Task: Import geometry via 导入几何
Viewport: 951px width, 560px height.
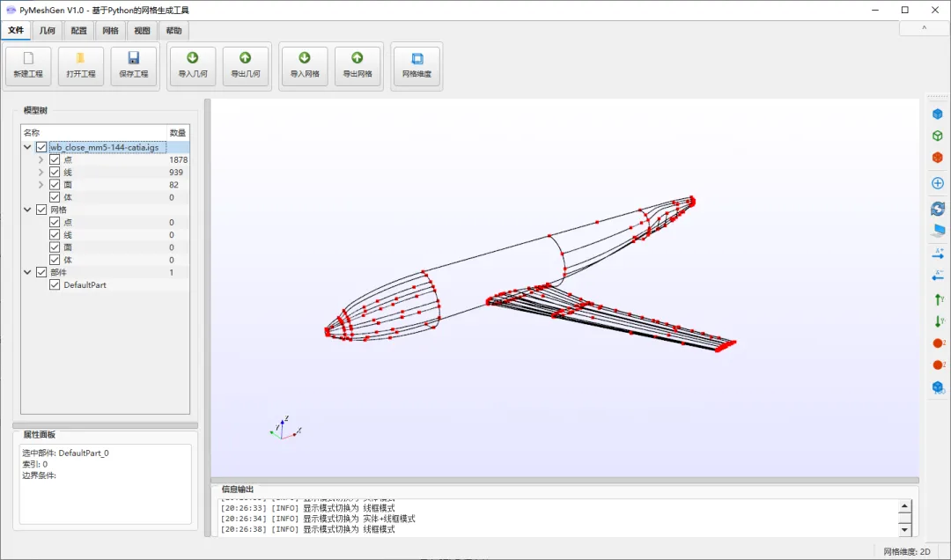Action: [x=193, y=65]
